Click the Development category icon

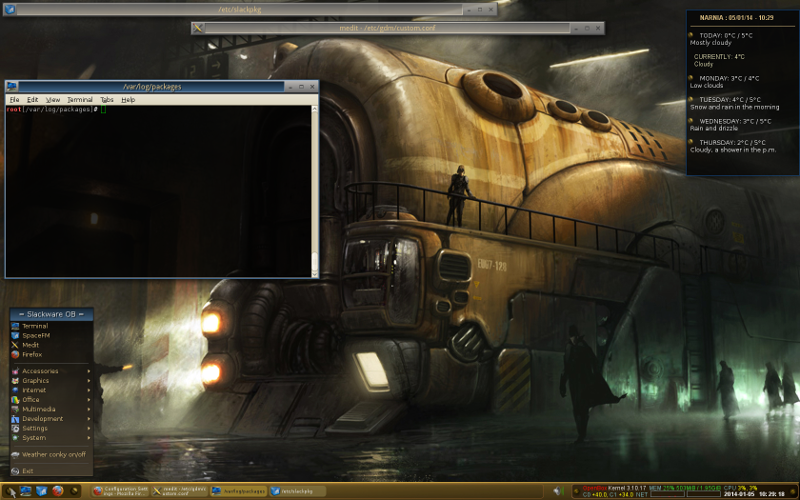[x=15, y=419]
